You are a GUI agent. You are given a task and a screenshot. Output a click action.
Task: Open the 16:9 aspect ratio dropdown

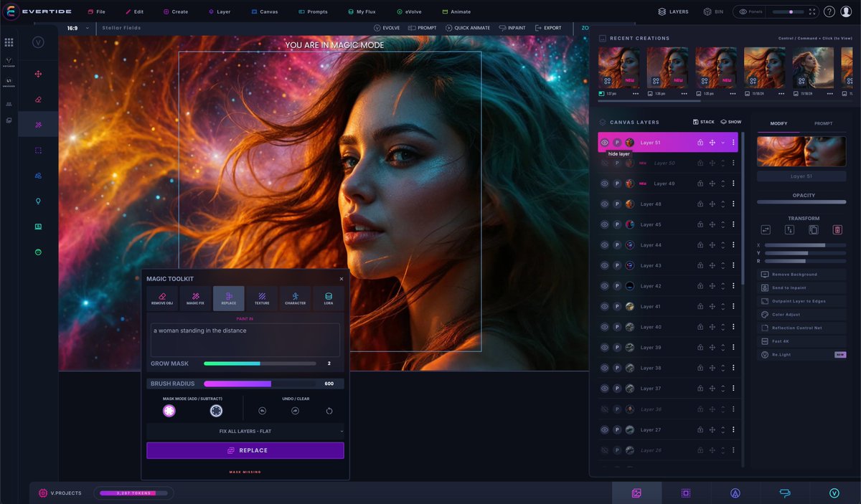79,28
